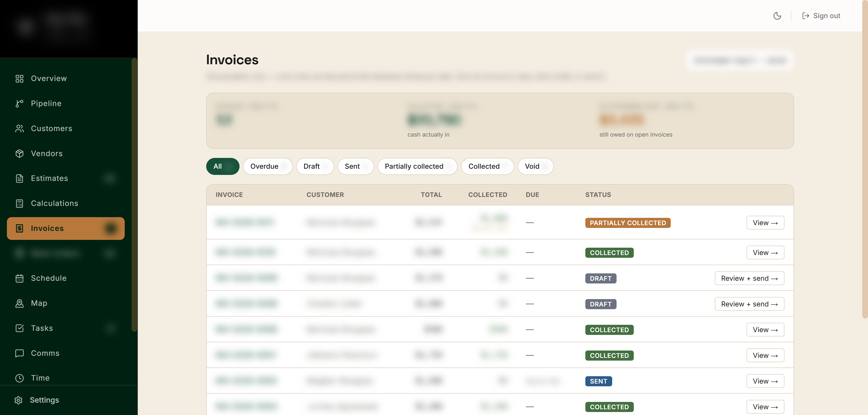Open the Schedule page

pos(66,278)
